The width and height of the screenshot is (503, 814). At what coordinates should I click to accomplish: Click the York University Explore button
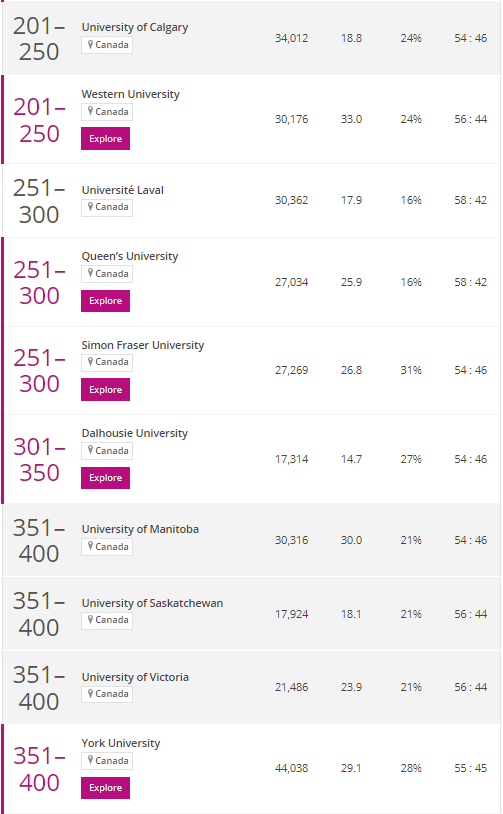105,788
